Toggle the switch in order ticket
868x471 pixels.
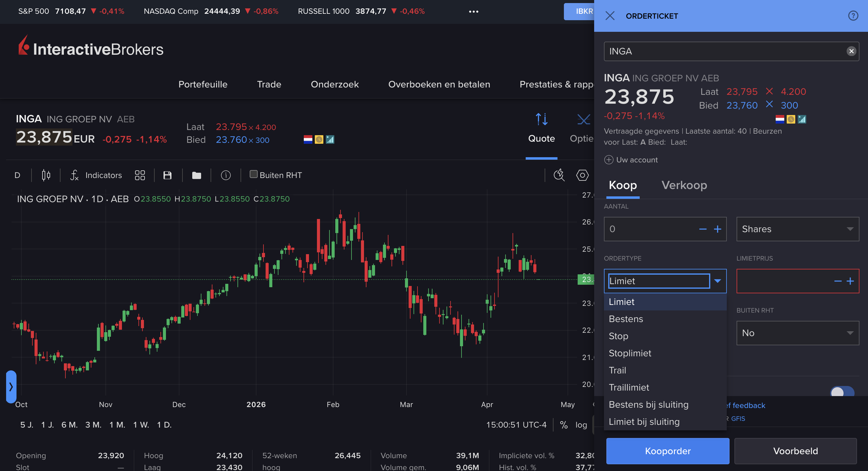[842, 392]
